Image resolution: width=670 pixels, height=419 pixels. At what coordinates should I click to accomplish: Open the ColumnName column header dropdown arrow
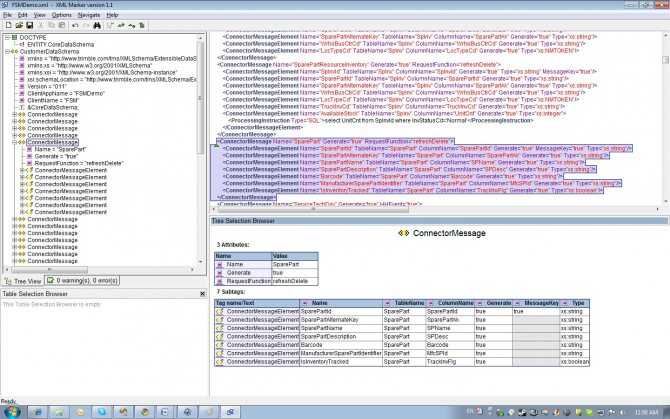(x=431, y=303)
